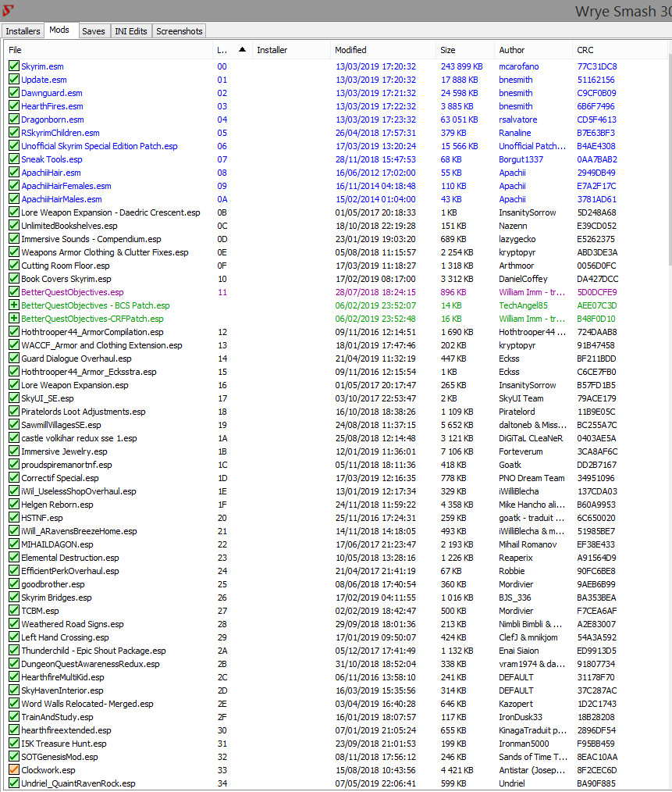Toggle Helgen Reborn.esp checkbox
672x792 pixels.
(13, 505)
